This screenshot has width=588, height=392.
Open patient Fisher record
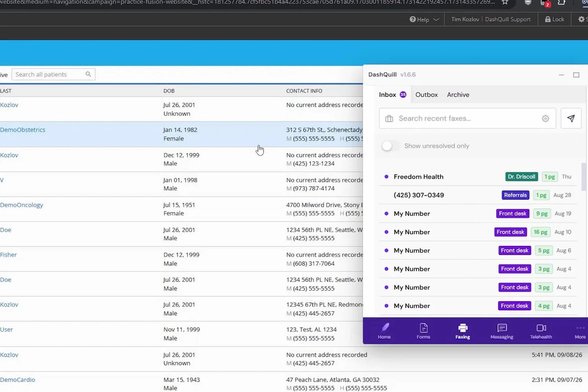click(x=8, y=255)
